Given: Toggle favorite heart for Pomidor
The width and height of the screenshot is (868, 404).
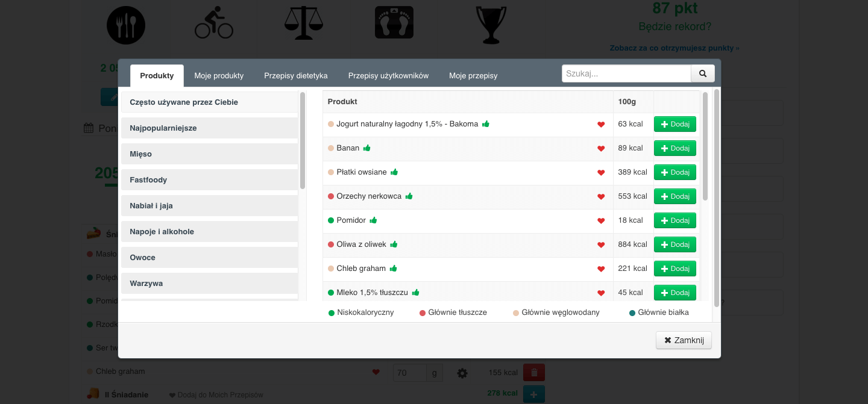Looking at the screenshot, I should coord(601,221).
